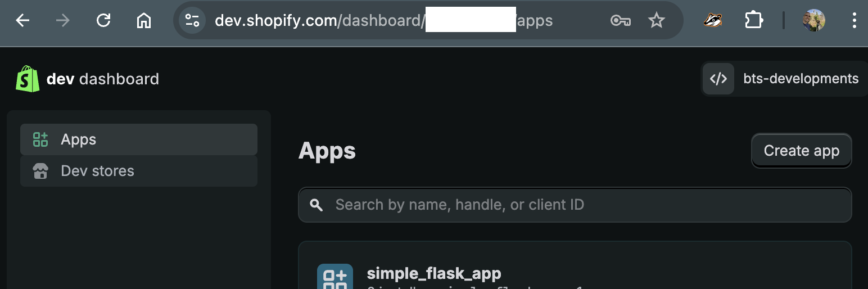Click the browser forward arrow
The height and width of the screenshot is (289, 868).
pos(63,21)
